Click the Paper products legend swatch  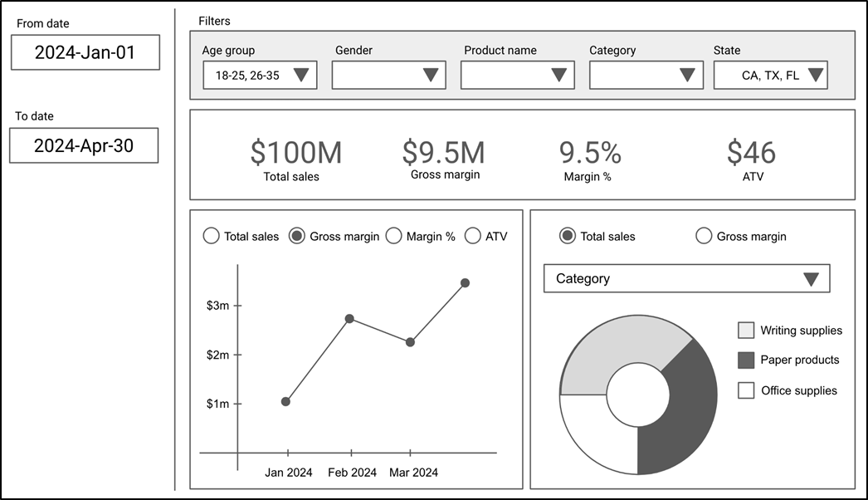click(746, 360)
